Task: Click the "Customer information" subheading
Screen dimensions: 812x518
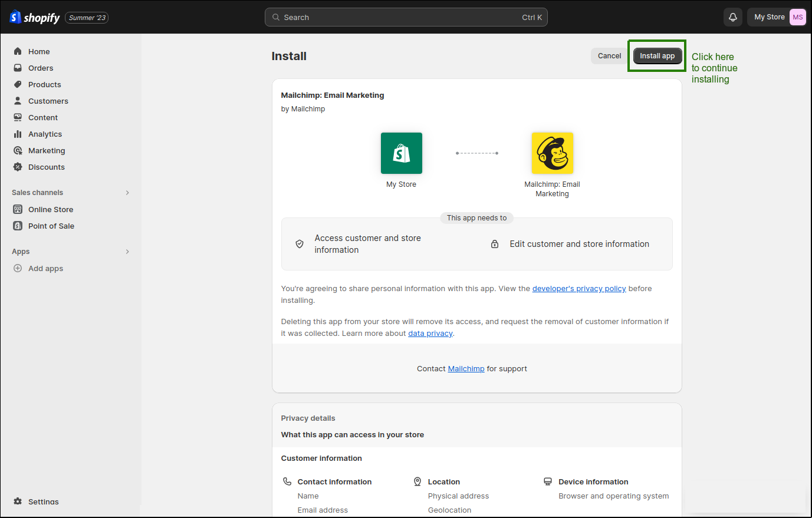Action: point(321,458)
